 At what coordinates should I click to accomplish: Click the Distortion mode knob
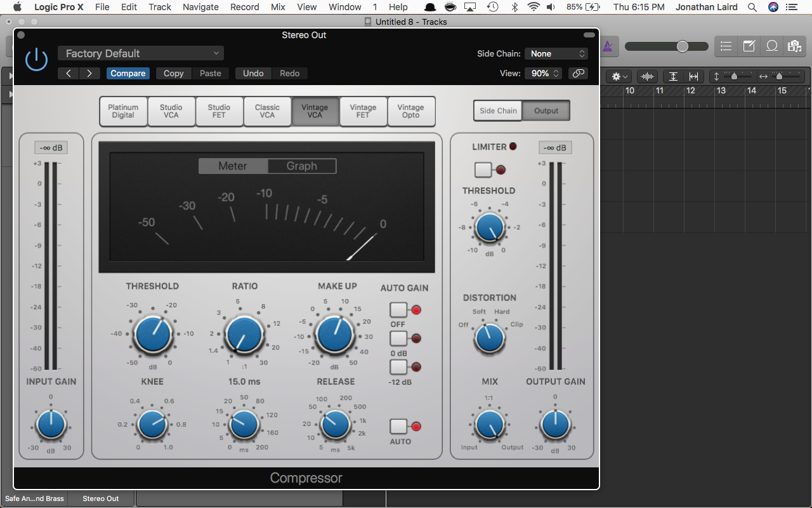(489, 338)
